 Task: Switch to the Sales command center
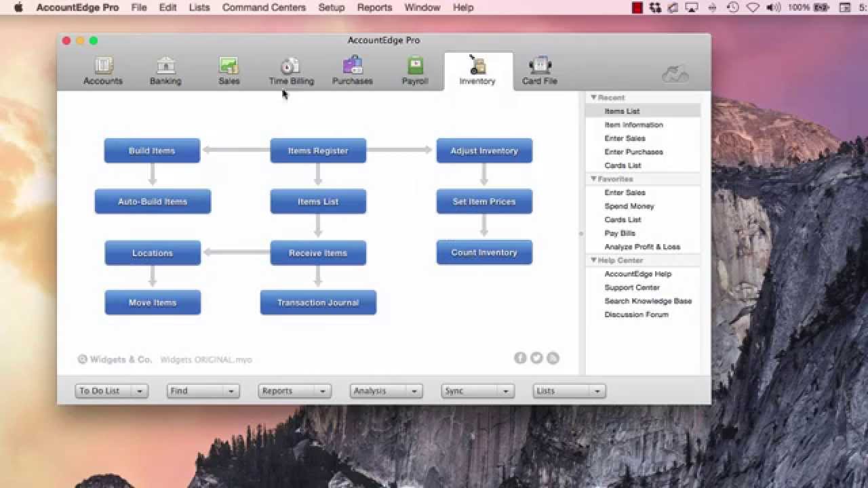pyautogui.click(x=229, y=71)
